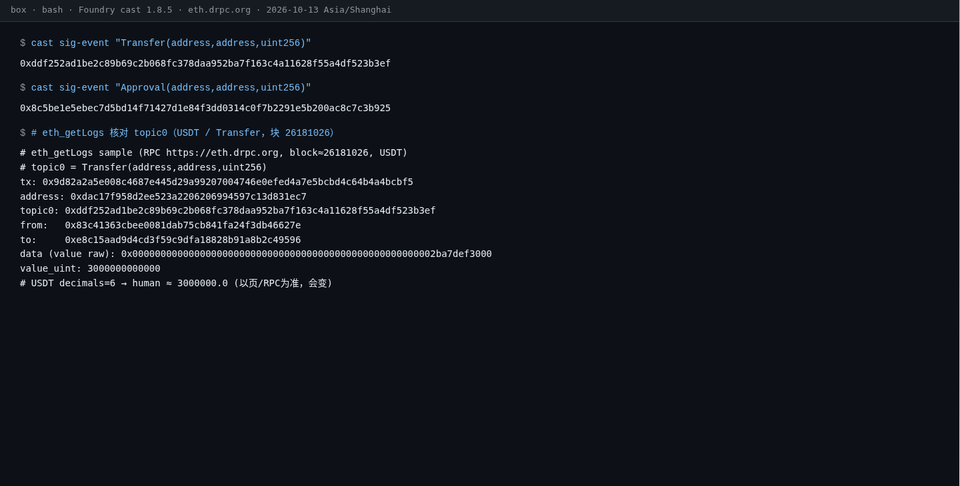
Task: Select the cast sig-event Transfer command line
Action: pos(165,43)
